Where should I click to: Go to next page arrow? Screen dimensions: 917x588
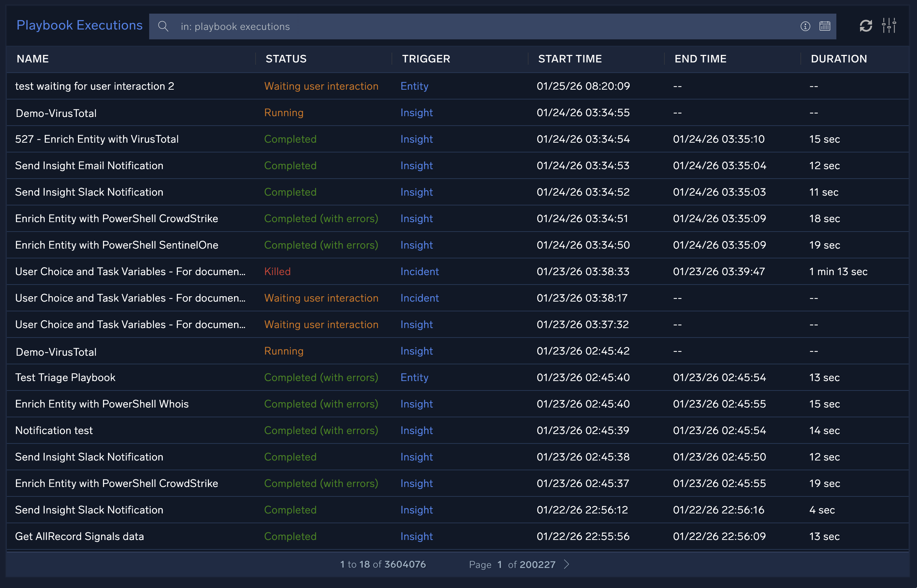coord(567,564)
